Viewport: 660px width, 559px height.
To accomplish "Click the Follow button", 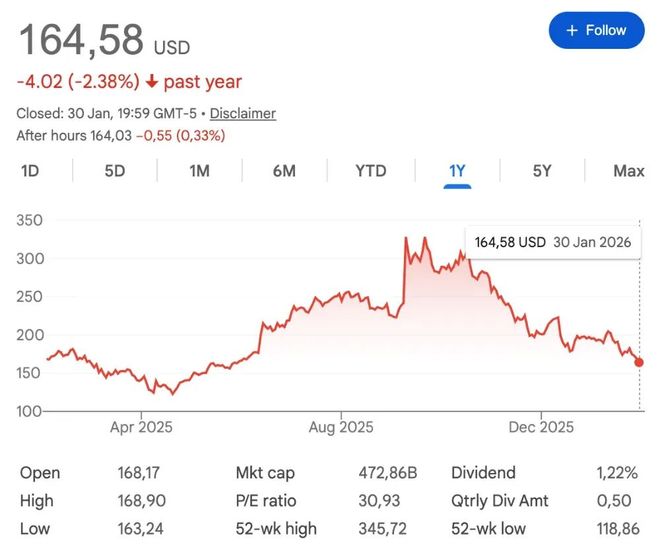I will [x=596, y=30].
